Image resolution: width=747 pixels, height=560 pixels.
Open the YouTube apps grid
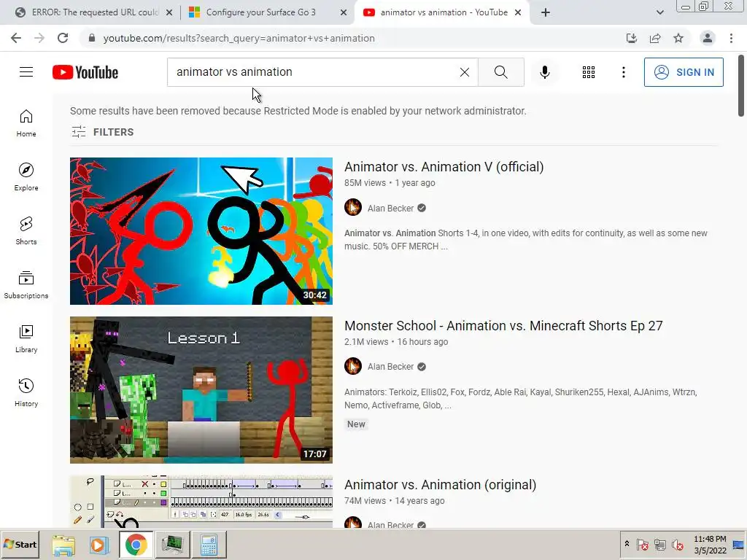[589, 72]
